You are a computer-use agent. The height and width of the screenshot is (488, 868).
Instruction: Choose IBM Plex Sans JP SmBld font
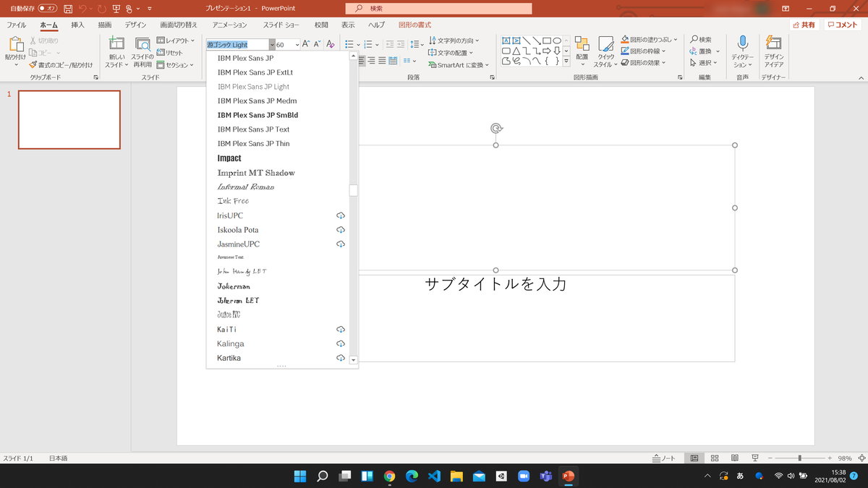pos(258,115)
